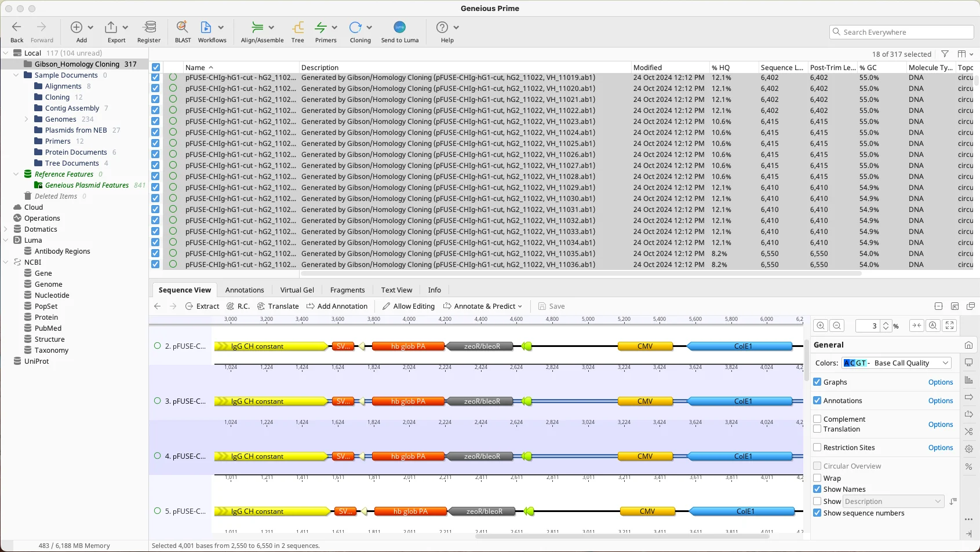Toggle the select-all checkbox in table header
The image size is (980, 552).
click(155, 67)
